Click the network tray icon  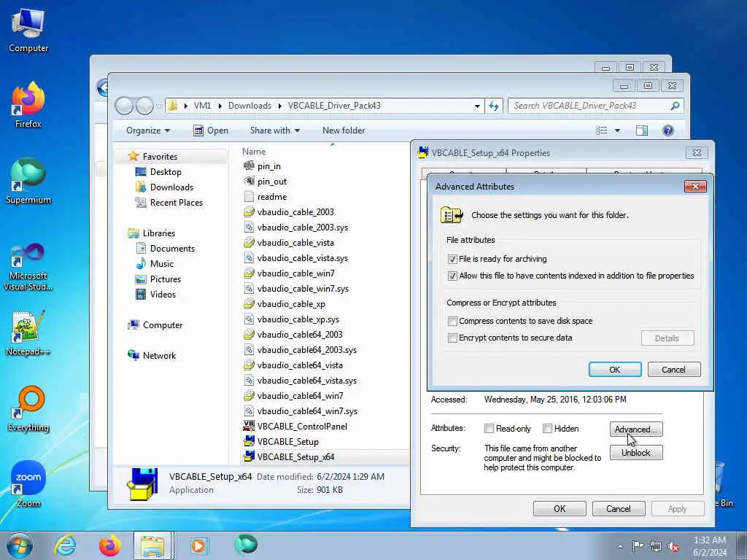pos(656,546)
